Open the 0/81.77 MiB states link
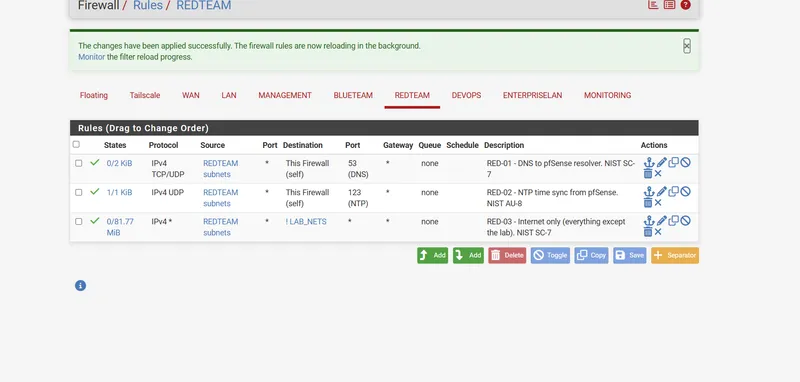The width and height of the screenshot is (800, 382). tap(120, 227)
